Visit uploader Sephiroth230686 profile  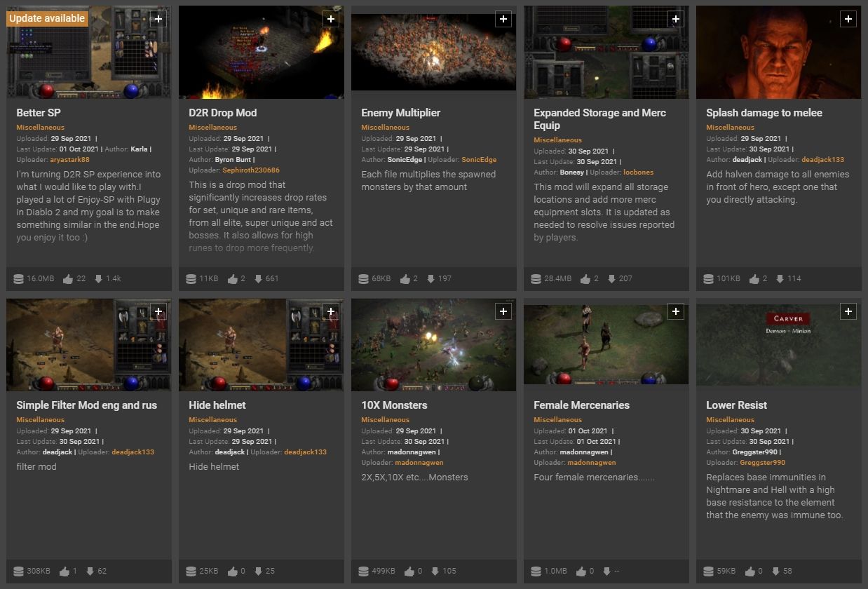click(251, 170)
